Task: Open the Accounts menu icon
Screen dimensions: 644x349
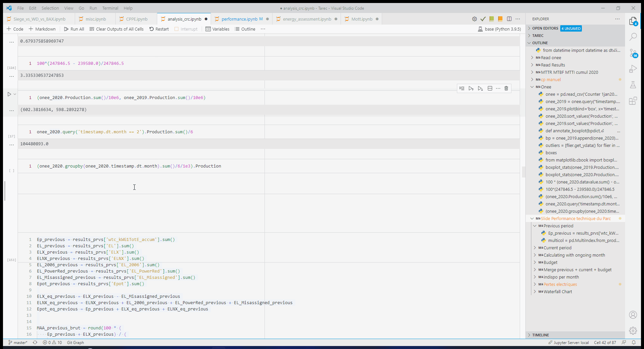Action: [x=633, y=315]
